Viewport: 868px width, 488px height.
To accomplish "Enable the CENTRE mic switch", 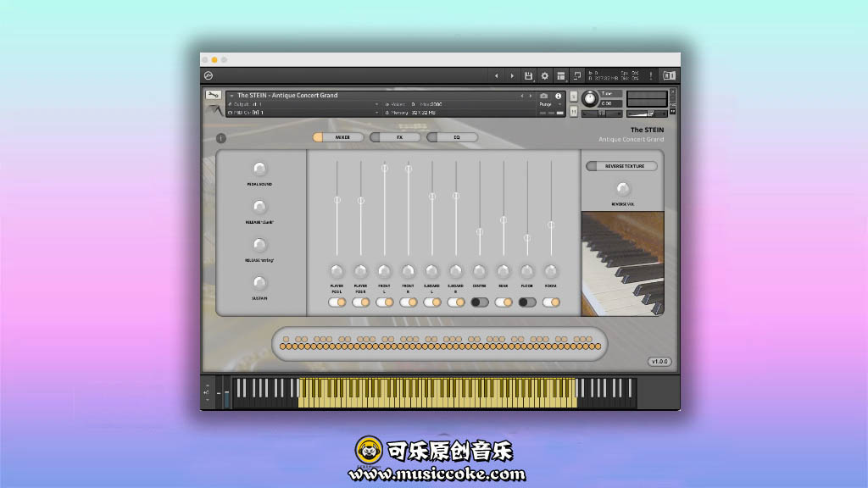I will tap(480, 302).
